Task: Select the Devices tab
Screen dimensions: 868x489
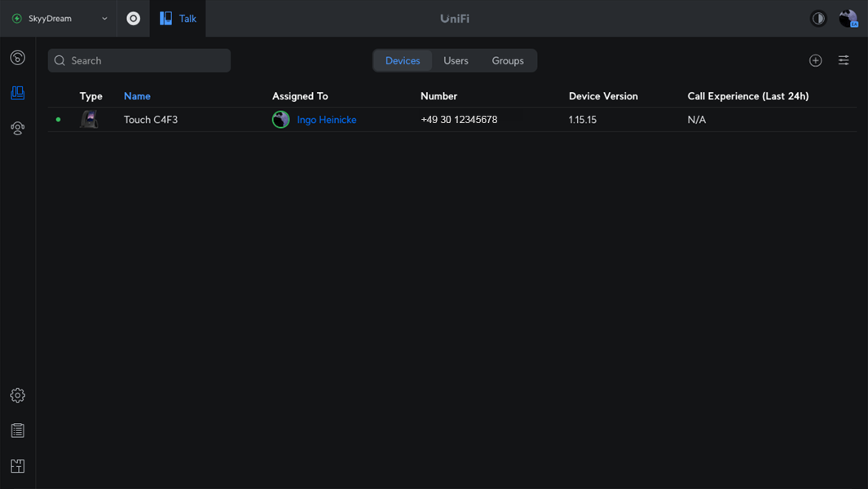Action: pyautogui.click(x=403, y=60)
